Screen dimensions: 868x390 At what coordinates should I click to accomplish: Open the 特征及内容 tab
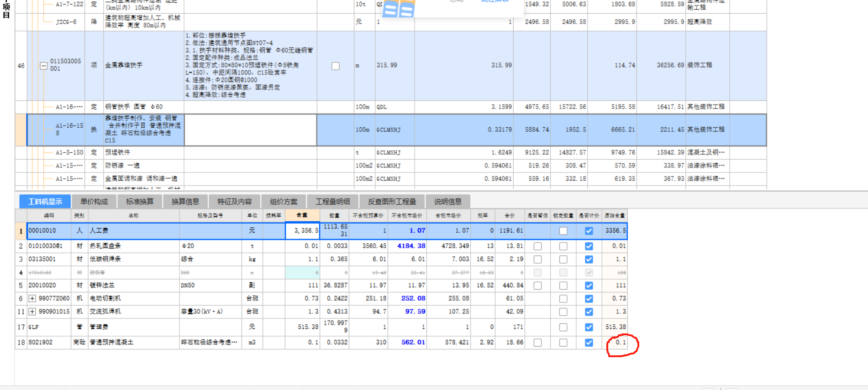point(234,202)
